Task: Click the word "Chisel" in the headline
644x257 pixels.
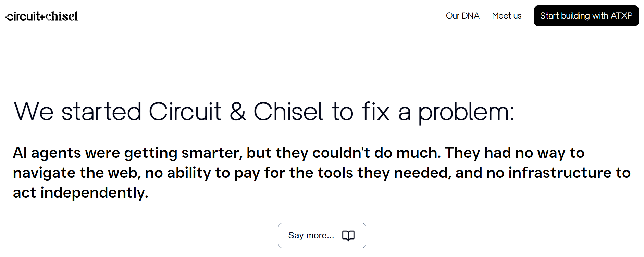Action: click(x=288, y=112)
